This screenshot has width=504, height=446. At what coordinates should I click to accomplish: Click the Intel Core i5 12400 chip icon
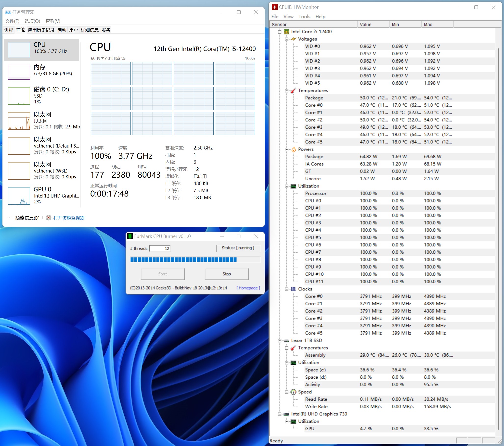(286, 32)
